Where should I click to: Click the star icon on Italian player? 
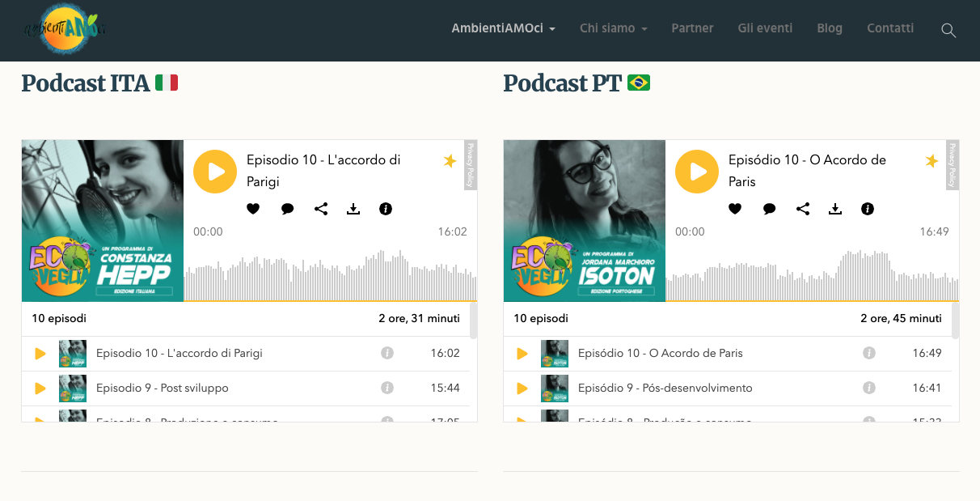(450, 161)
